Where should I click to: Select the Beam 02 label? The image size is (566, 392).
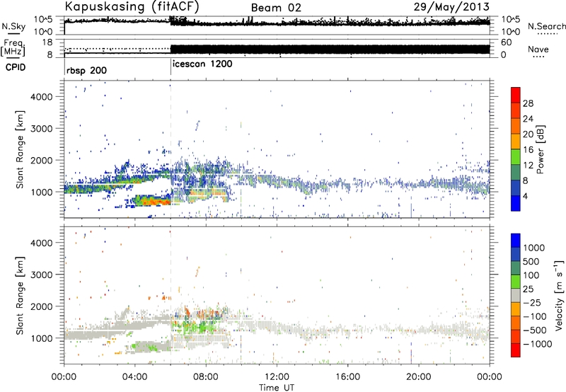pos(276,8)
